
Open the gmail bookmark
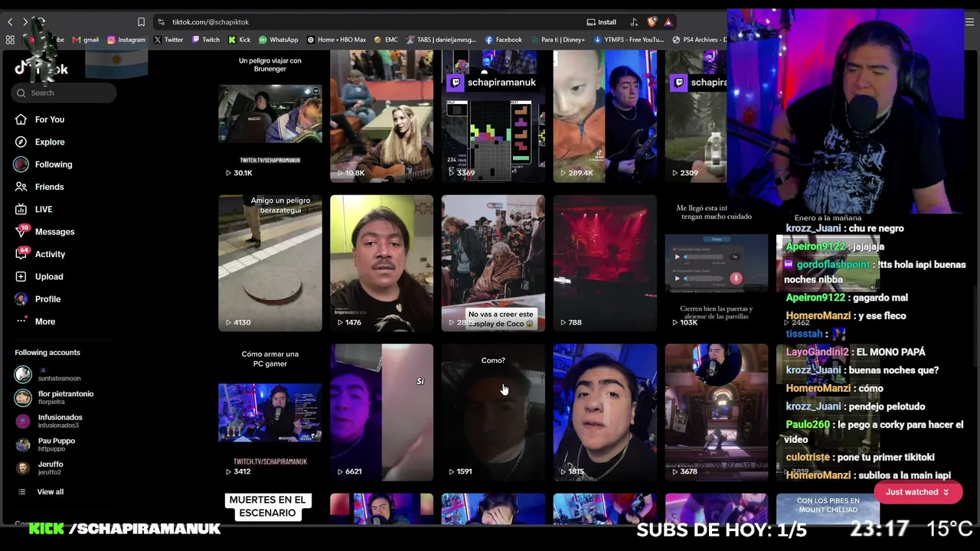(86, 40)
